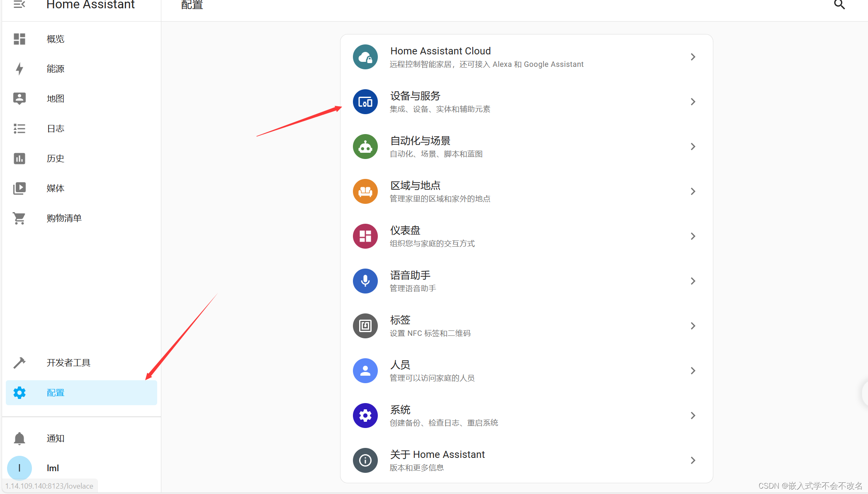Viewport: 868px width, 494px height.
Task: Expand 系统 via its right chevron
Action: (x=693, y=415)
